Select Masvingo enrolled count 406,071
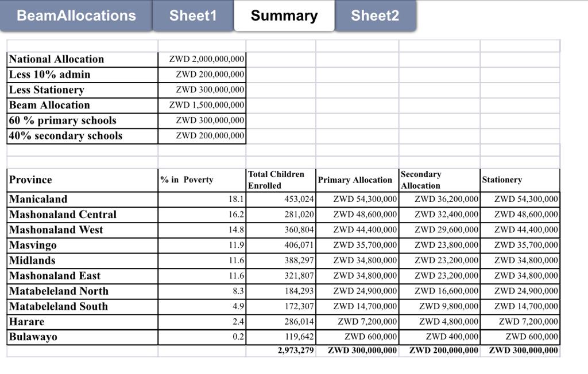The height and width of the screenshot is (374, 588). click(281, 246)
